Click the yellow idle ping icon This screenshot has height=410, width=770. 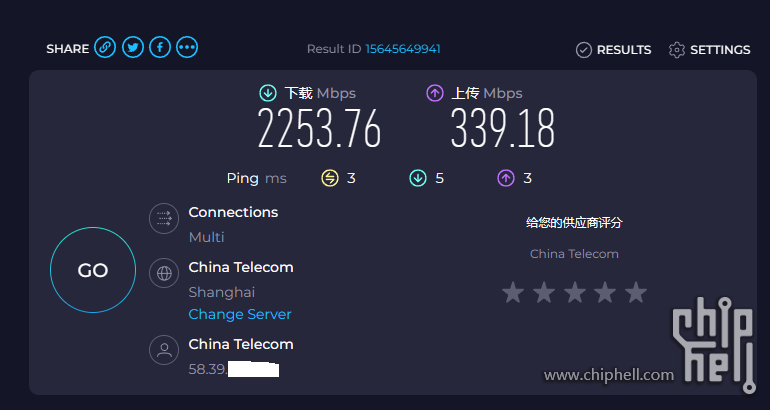pos(330,178)
